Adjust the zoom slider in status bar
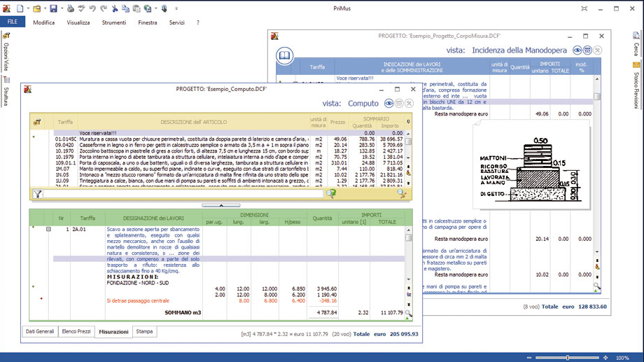The image size is (644, 362). [x=567, y=358]
